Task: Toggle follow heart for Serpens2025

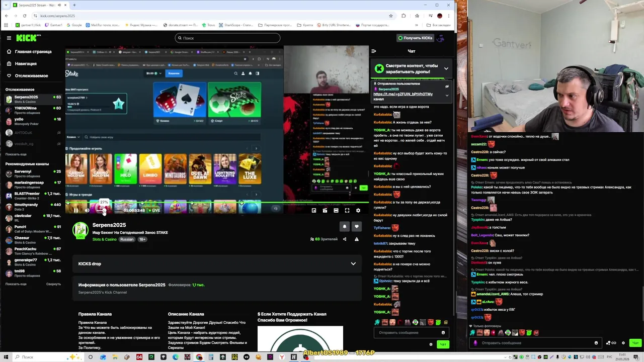Action: tap(357, 227)
